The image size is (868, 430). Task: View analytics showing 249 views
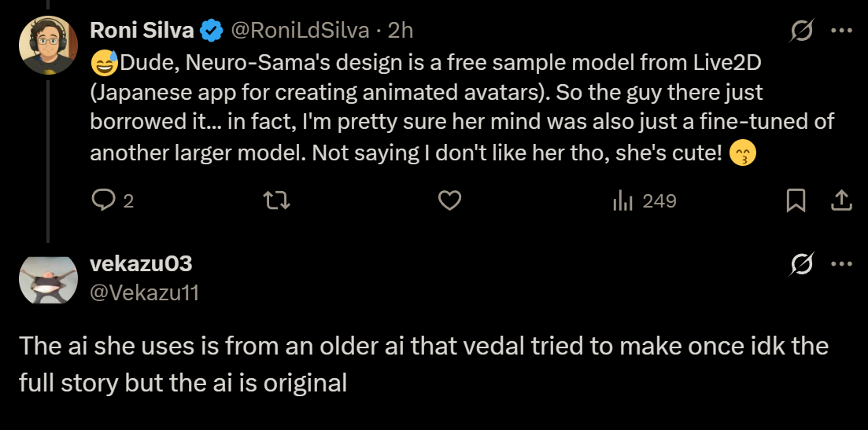(645, 201)
